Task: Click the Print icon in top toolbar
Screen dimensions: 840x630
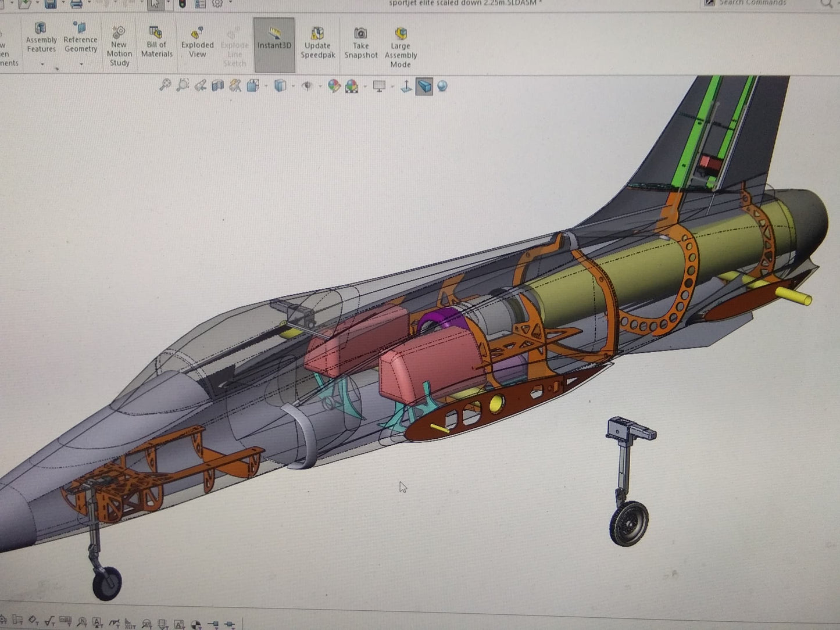Action: click(x=76, y=4)
